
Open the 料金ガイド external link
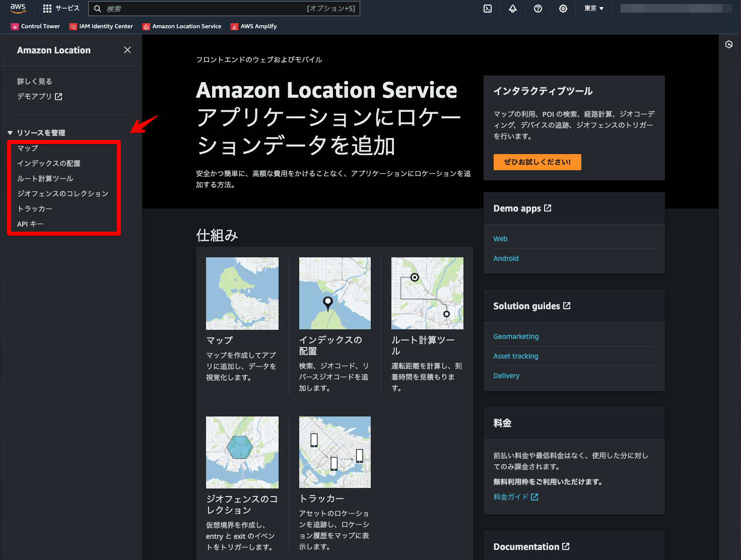[x=516, y=497]
